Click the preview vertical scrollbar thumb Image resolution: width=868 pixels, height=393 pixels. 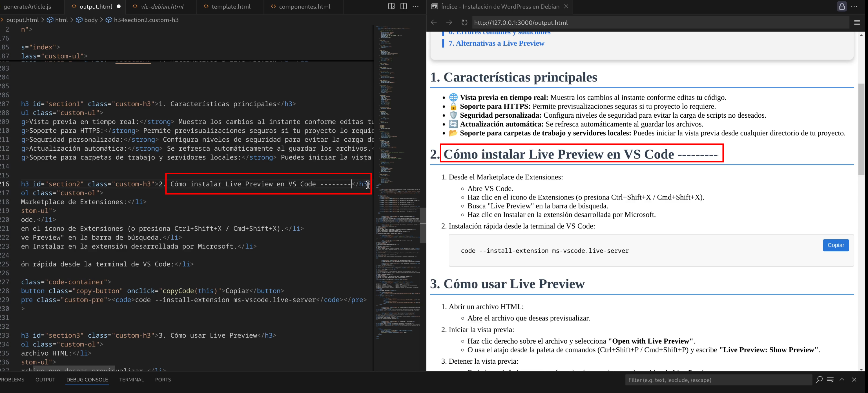[x=861, y=129]
